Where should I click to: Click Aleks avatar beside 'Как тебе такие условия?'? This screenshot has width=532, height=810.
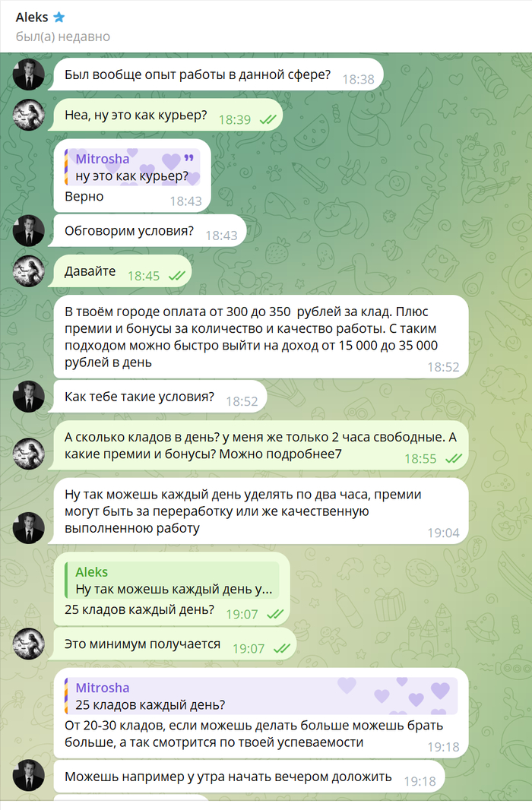tap(28, 397)
